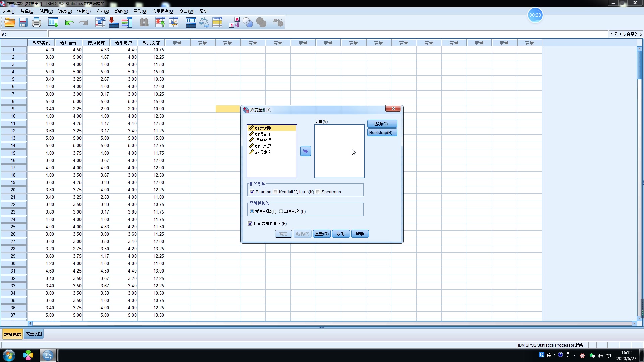Run spell check from toolbar
The image size is (644, 362).
pyautogui.click(x=278, y=22)
